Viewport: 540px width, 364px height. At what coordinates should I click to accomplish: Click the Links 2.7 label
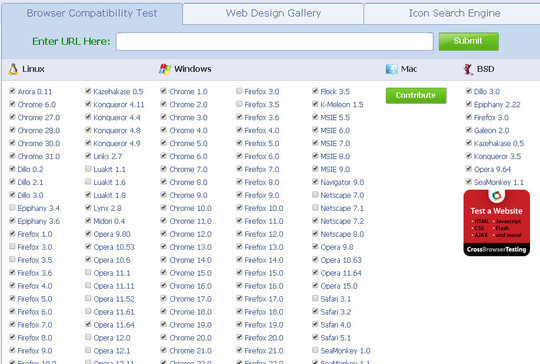[x=108, y=156]
